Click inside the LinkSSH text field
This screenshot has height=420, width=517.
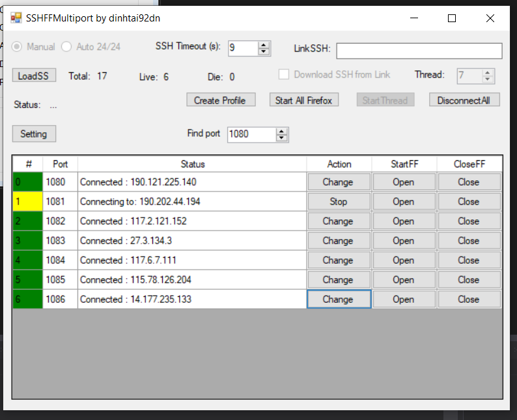point(419,51)
